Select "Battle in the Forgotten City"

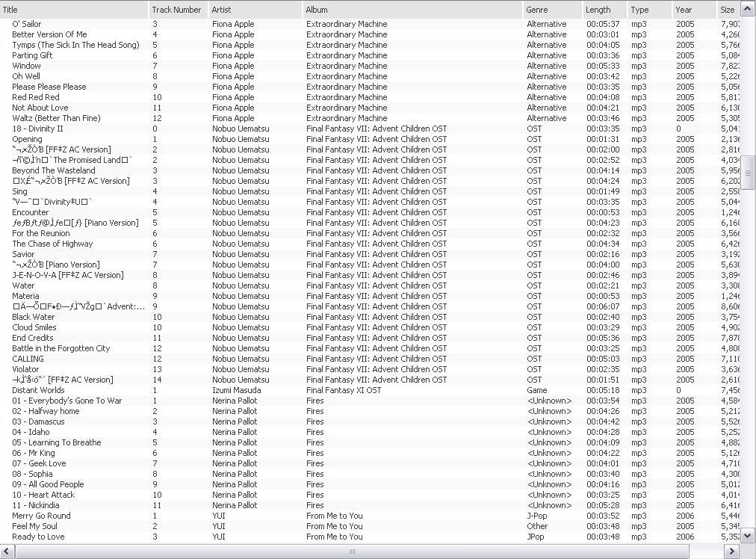click(x=61, y=348)
